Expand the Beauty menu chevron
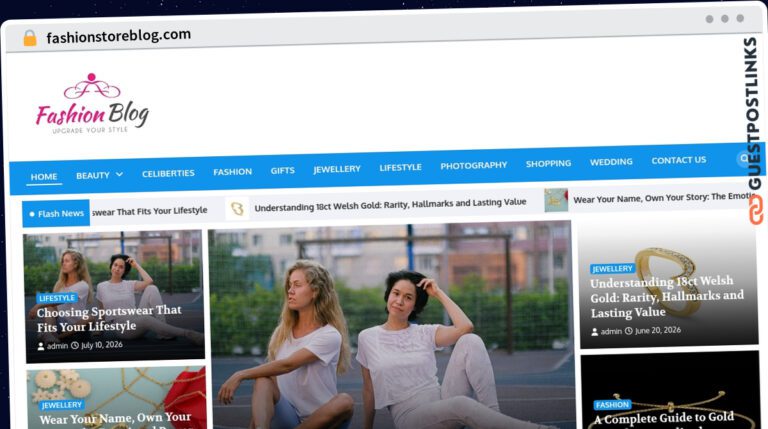 coord(119,174)
